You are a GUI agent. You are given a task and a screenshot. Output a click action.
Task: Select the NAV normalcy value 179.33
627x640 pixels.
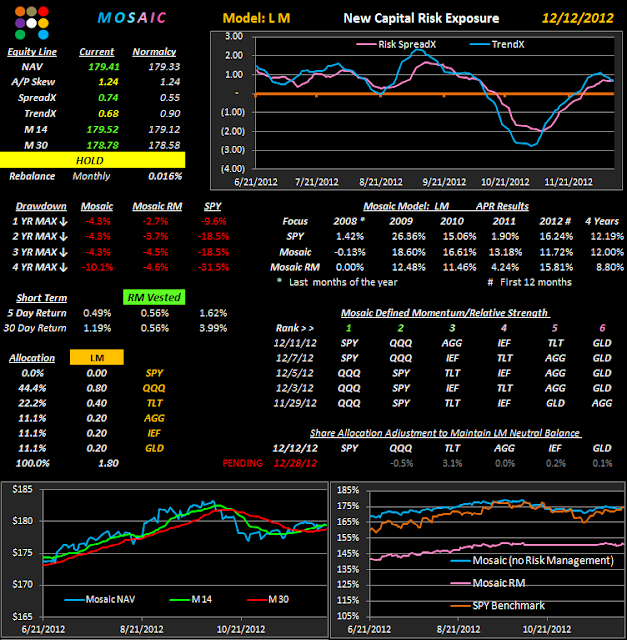coord(164,67)
